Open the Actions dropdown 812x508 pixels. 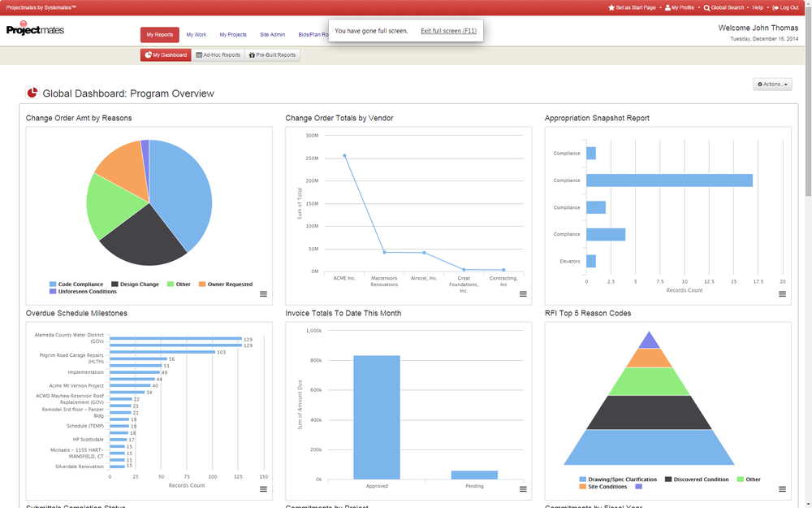click(x=772, y=84)
